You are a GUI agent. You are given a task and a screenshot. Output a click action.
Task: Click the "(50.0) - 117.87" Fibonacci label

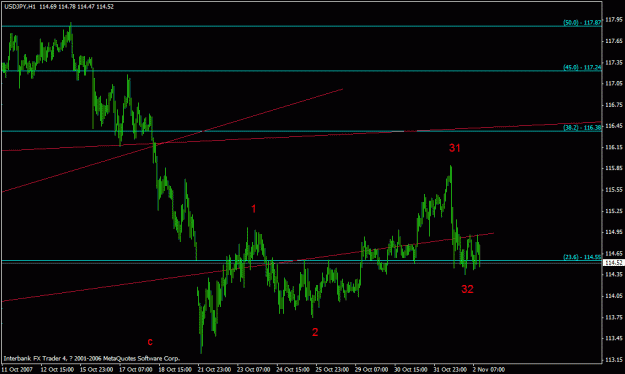[x=582, y=23]
